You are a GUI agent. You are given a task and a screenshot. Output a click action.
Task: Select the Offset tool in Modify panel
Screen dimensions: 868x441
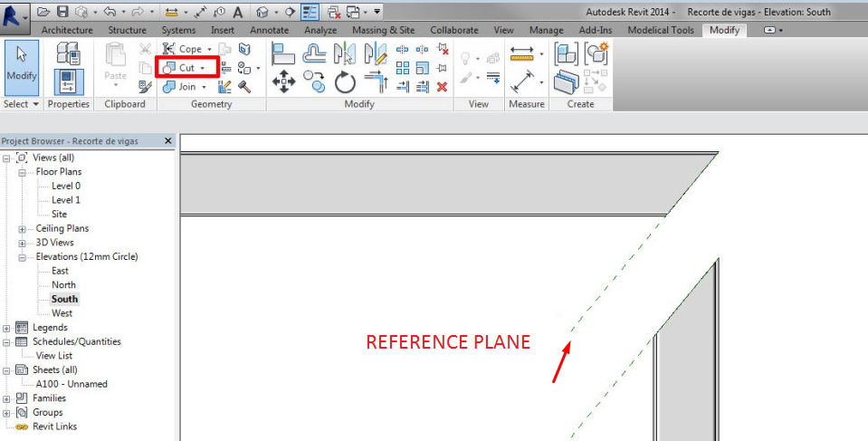(x=314, y=54)
